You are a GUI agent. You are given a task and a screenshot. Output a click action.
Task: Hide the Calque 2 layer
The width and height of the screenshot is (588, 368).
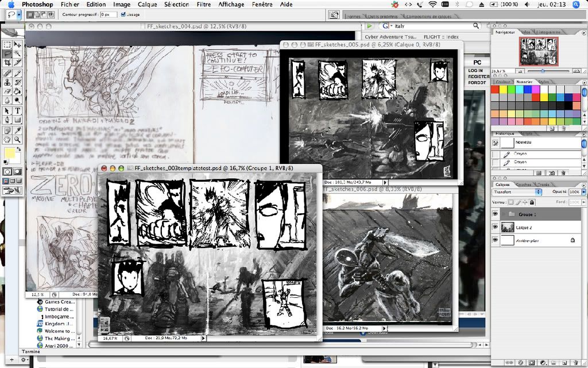495,227
